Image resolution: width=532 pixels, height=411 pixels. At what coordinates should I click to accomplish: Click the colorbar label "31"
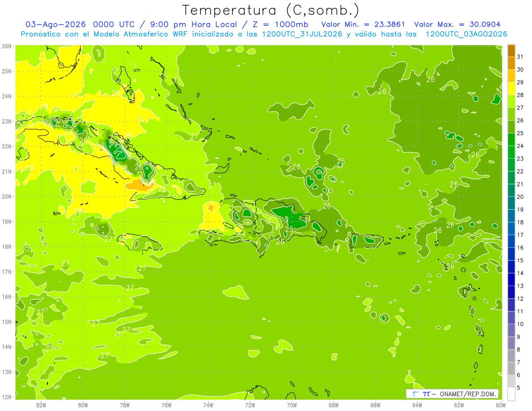tap(520, 57)
